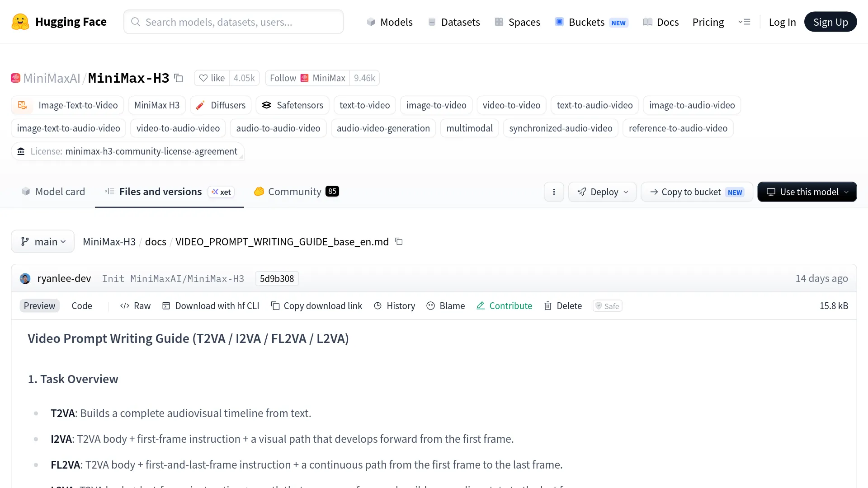Open Buckets in the navigation
Image resolution: width=868 pixels, height=488 pixels.
tap(591, 22)
